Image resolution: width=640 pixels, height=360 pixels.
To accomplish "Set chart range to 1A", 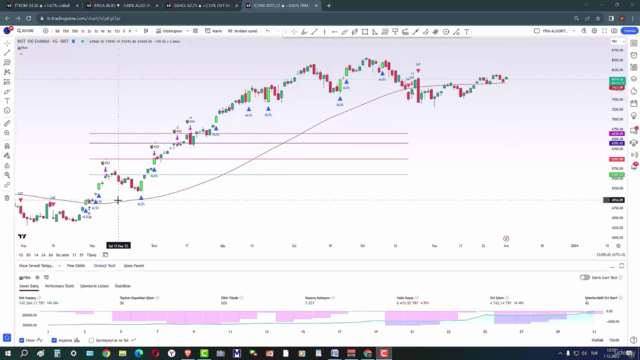I will point(36,255).
